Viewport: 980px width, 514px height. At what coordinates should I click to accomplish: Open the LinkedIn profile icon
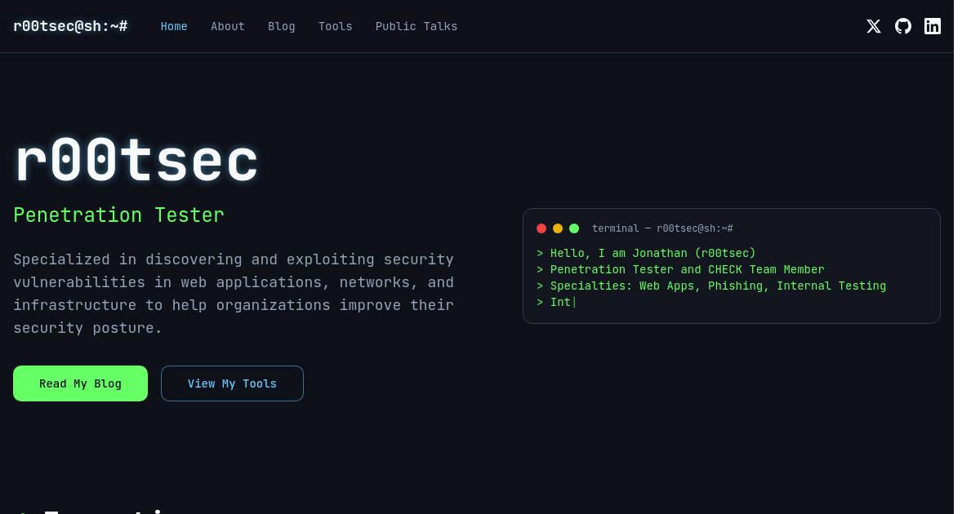tap(933, 26)
